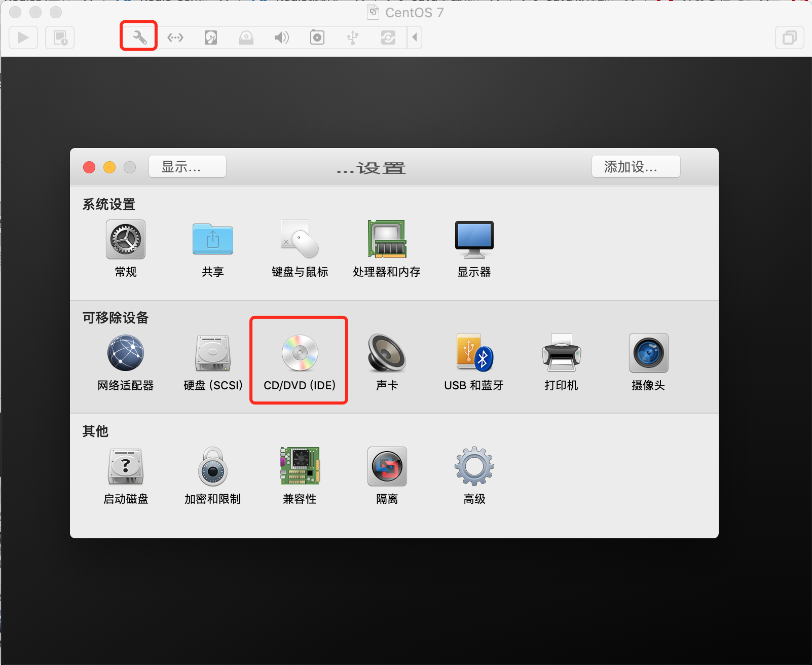
Task: Click the 添加设… add device button
Action: pyautogui.click(x=636, y=167)
